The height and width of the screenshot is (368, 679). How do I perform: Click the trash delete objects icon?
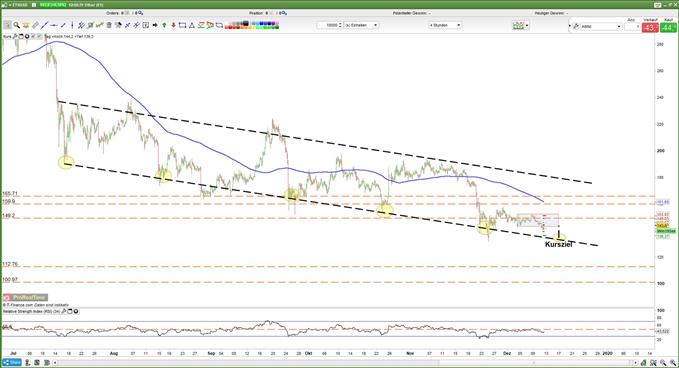109,25
